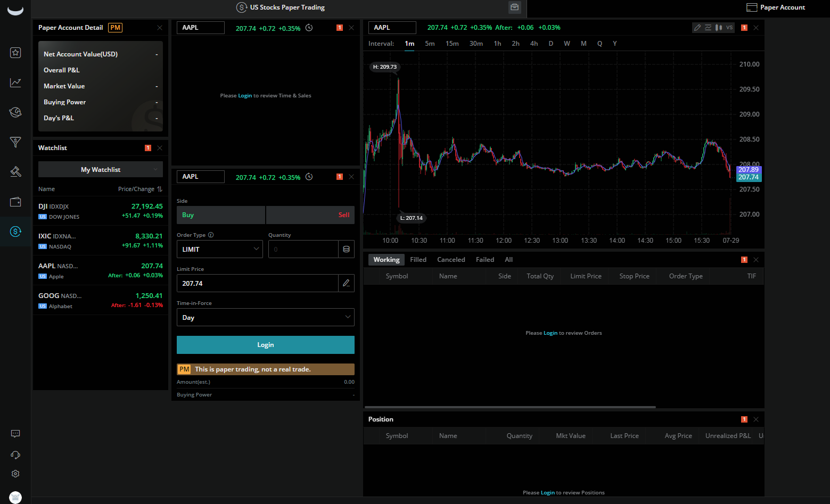Image resolution: width=830 pixels, height=504 pixels.
Task: Expand the LIMIT order type dropdown
Action: point(219,249)
